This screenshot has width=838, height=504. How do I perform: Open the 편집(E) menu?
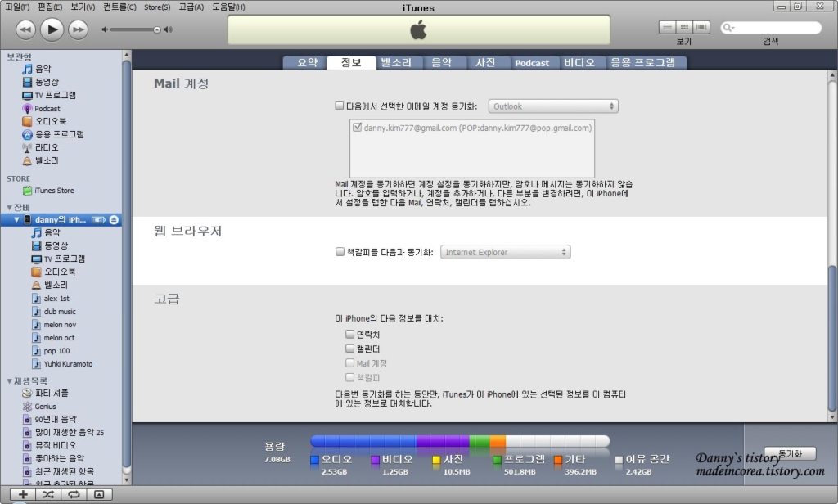click(50, 7)
